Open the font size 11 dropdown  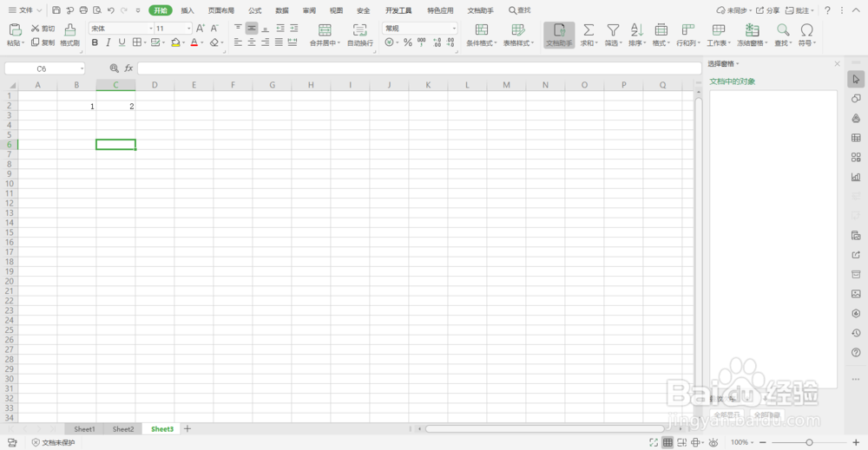pos(188,29)
